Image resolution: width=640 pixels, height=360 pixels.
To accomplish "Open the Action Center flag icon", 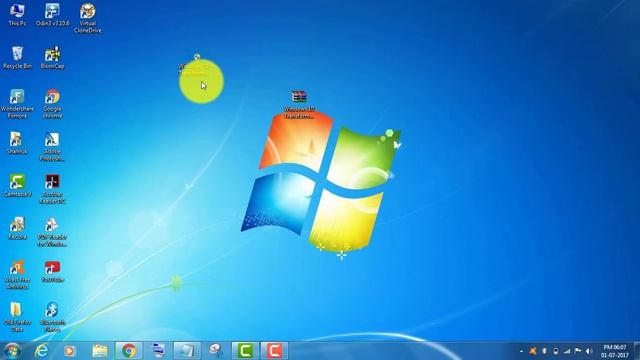I will (578, 351).
